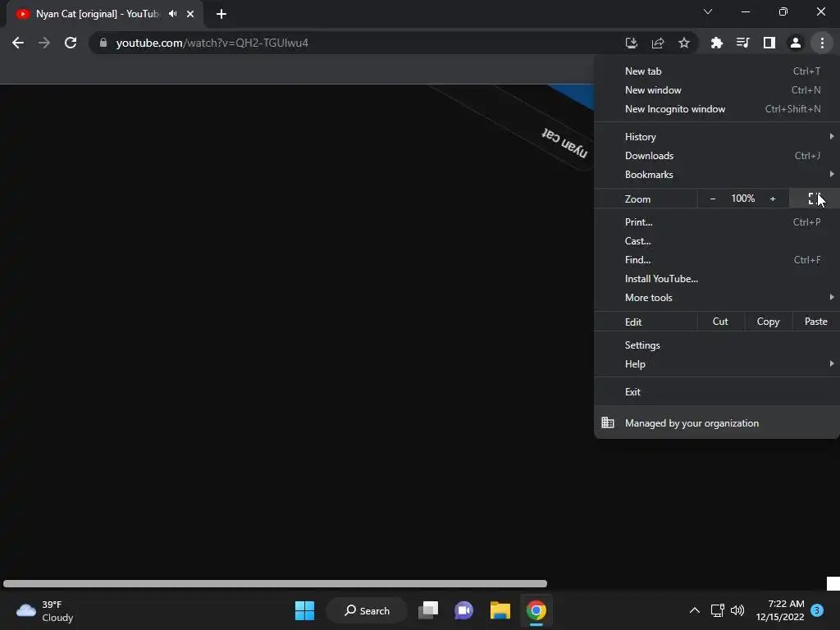Screen dimensions: 840x630
Task: Open the profile avatar menu
Action: [x=796, y=43]
